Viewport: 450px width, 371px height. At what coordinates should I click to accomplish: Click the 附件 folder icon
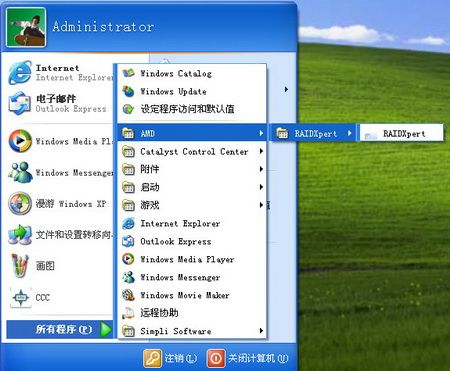[128, 169]
